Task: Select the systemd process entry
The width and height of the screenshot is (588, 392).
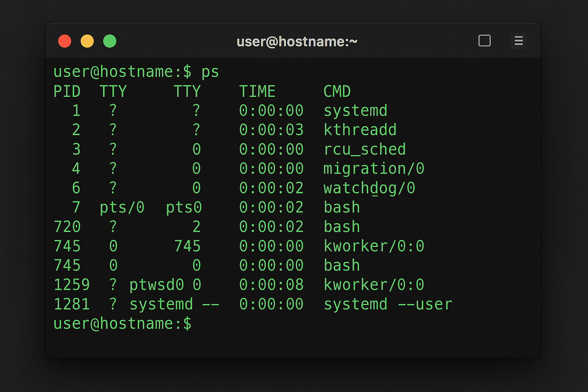Action: pyautogui.click(x=355, y=110)
